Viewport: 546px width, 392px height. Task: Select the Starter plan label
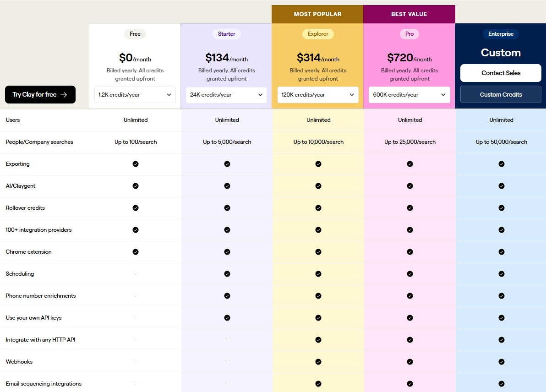click(x=227, y=34)
